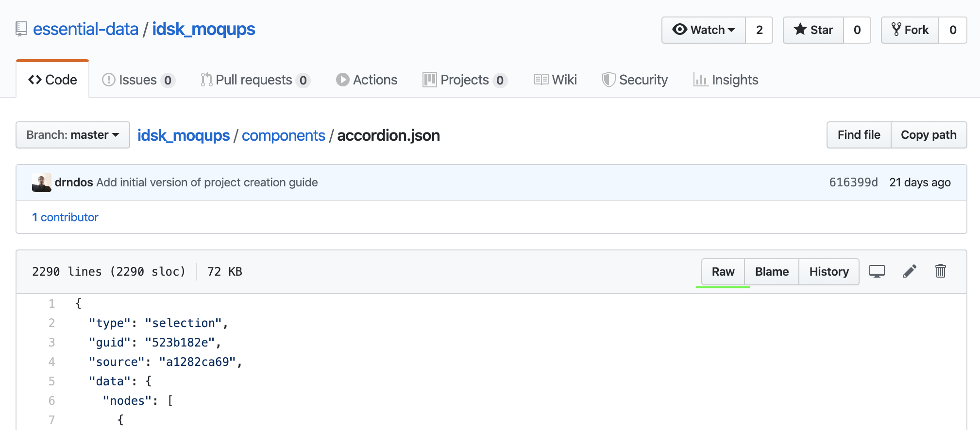Fork this repository
This screenshot has height=430, width=980.
(x=910, y=30)
